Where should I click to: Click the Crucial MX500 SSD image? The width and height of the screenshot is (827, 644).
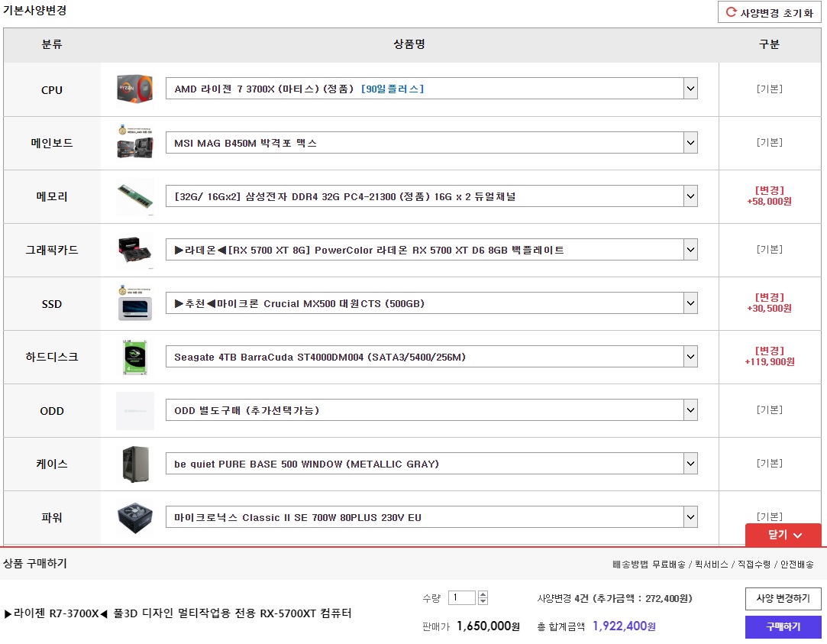point(135,303)
